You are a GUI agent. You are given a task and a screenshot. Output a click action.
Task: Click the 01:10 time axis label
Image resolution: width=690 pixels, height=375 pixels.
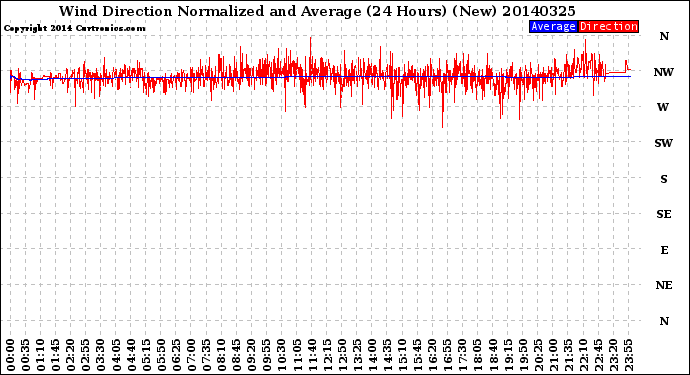(41, 355)
